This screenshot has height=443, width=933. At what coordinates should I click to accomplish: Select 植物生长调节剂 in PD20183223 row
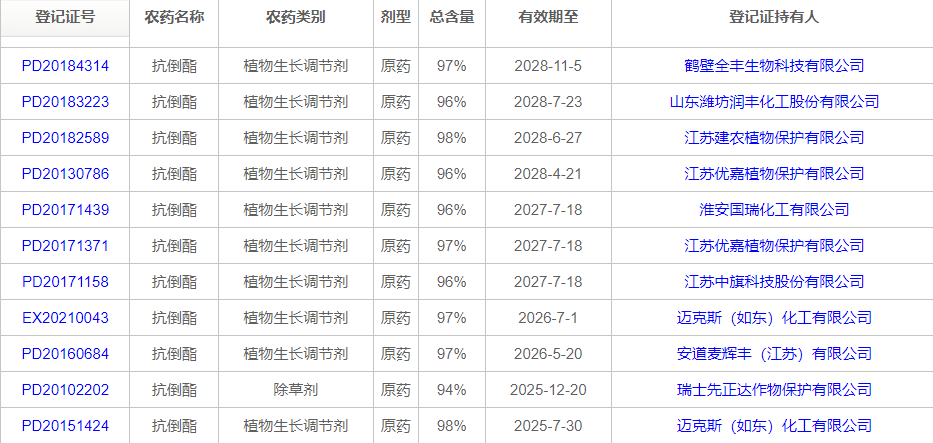tap(296, 102)
